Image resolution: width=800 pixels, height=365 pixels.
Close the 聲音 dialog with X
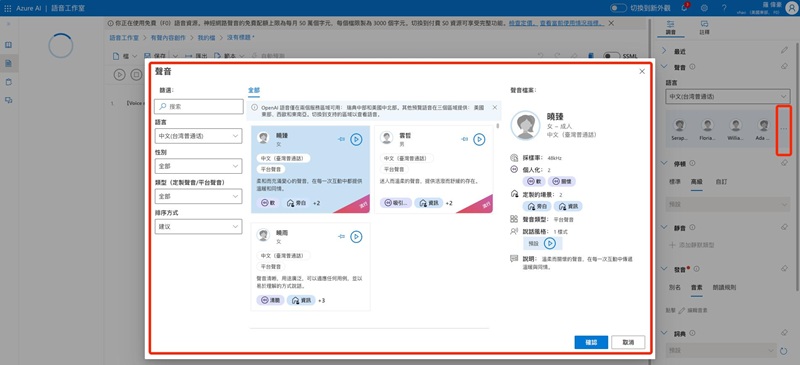pyautogui.click(x=642, y=71)
